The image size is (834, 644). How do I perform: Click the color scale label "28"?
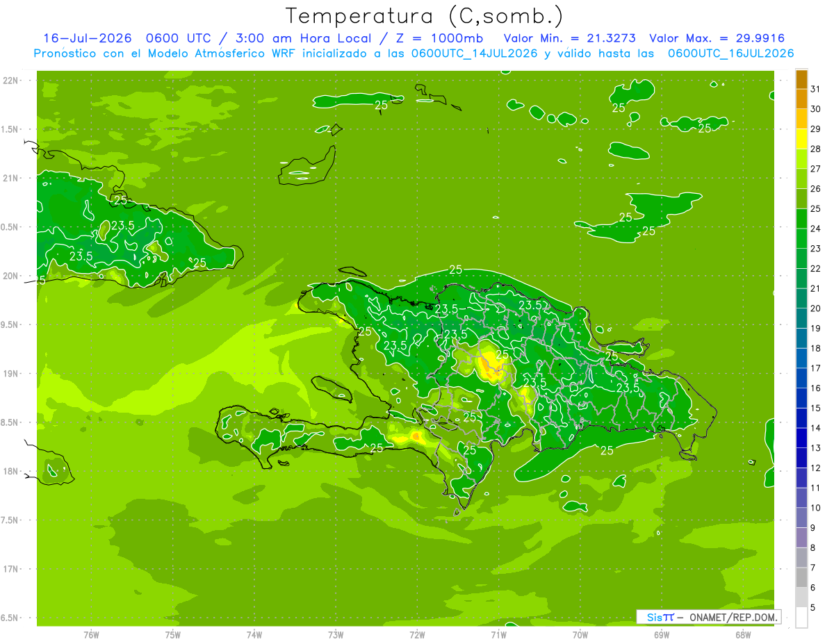coord(816,149)
